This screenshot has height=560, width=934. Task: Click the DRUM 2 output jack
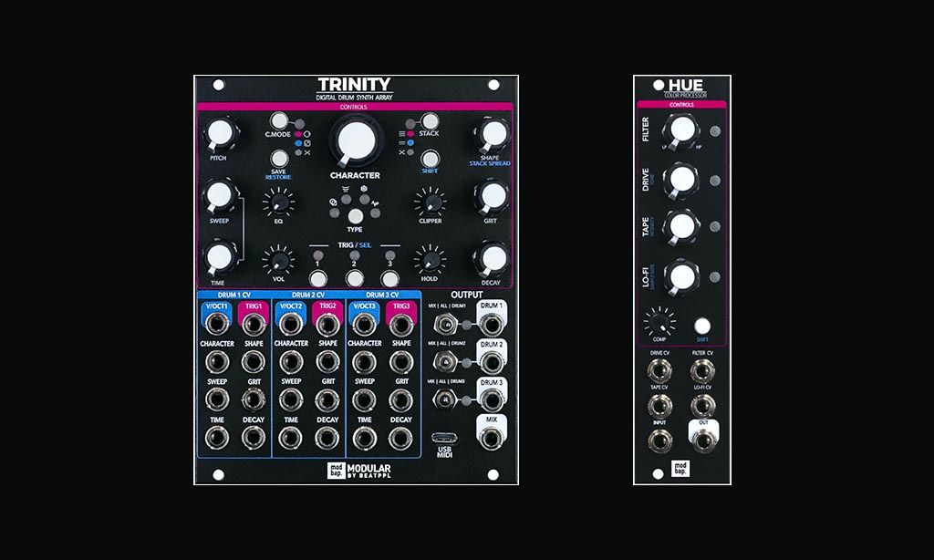click(x=492, y=363)
